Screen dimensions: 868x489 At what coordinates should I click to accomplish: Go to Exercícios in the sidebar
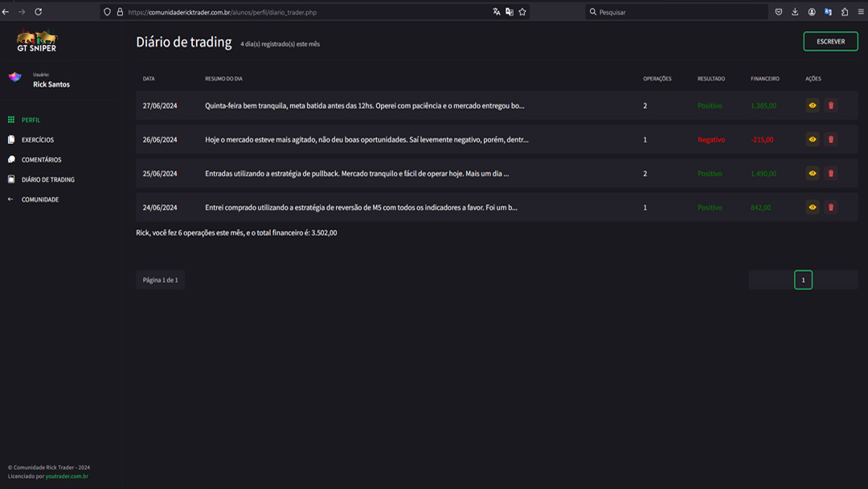pyautogui.click(x=37, y=140)
